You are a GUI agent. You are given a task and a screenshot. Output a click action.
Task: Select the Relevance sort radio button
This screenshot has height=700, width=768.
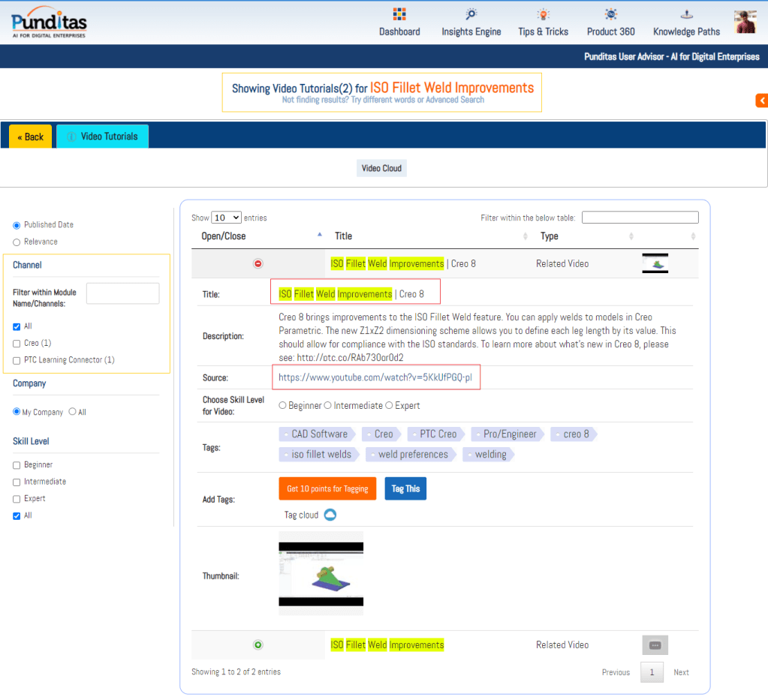click(x=17, y=242)
